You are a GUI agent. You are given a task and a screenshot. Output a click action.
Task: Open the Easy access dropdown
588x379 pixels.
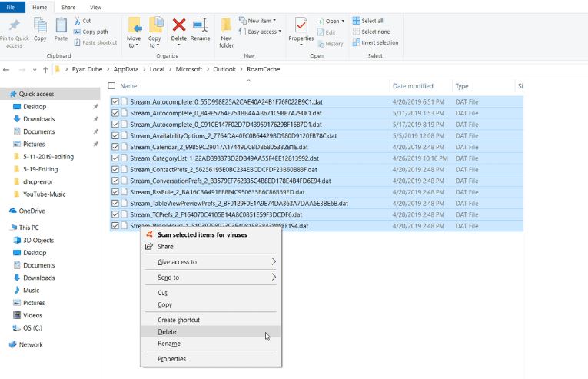tap(261, 32)
